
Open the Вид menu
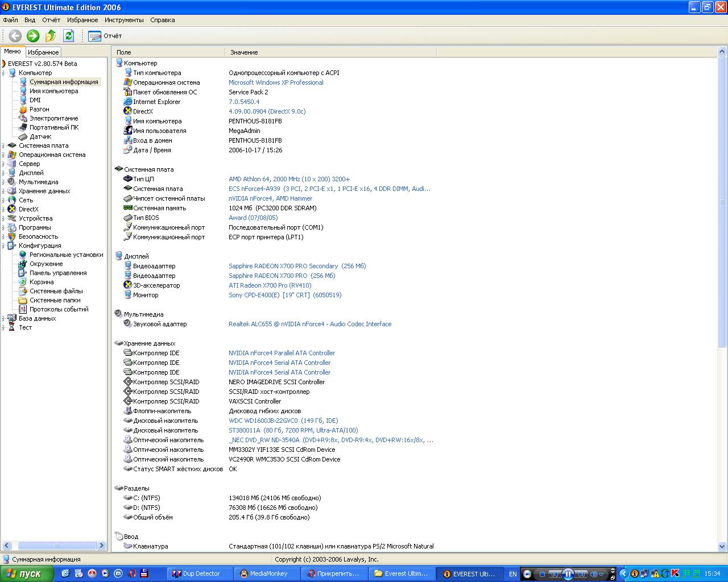pos(30,20)
